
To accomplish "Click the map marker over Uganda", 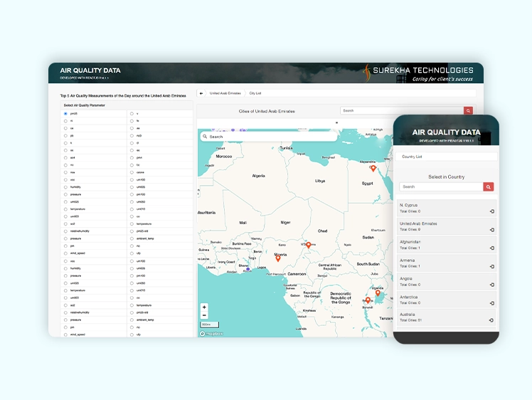I will (x=378, y=293).
